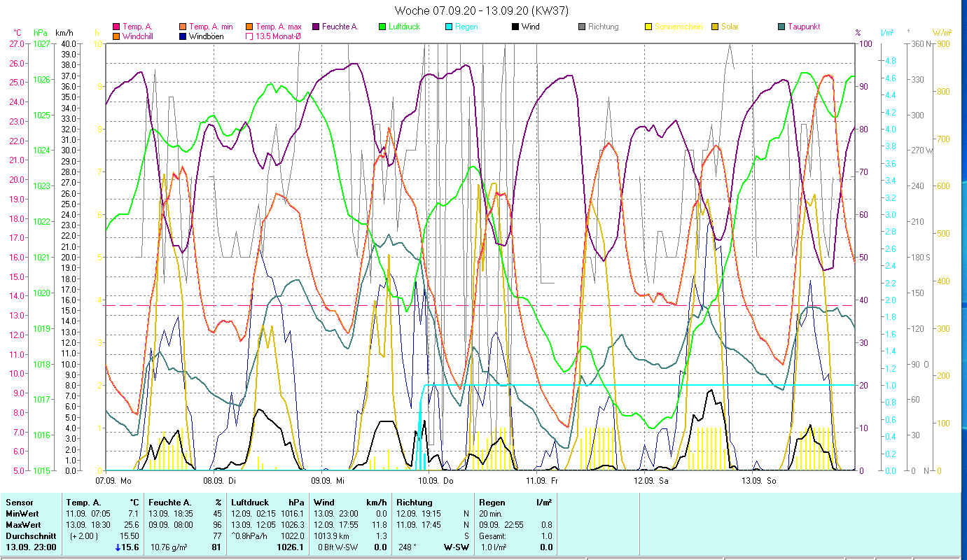Click the maximum humidity value 96

(x=217, y=525)
